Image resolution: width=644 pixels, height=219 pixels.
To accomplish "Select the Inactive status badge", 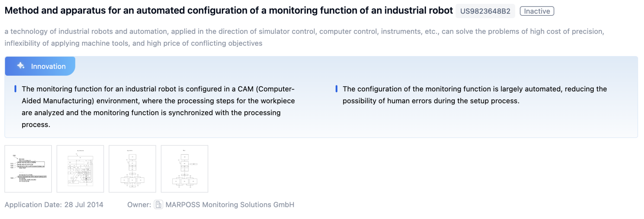I will [x=537, y=11].
